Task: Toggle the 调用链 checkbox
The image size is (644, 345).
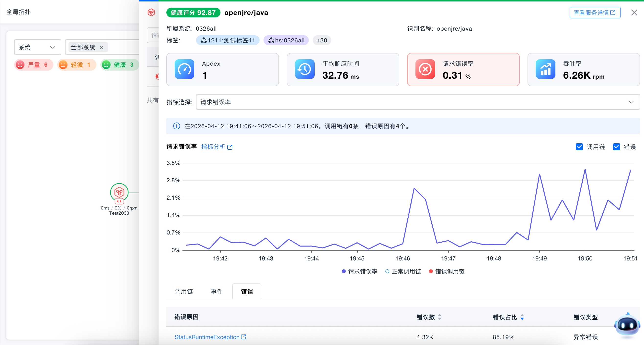Action: (x=579, y=147)
